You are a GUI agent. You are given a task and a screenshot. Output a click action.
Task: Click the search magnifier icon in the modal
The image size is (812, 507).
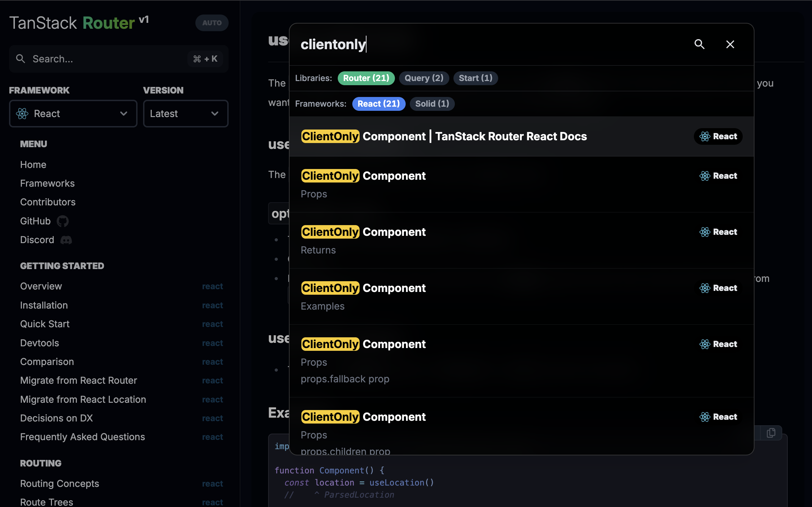tap(699, 44)
